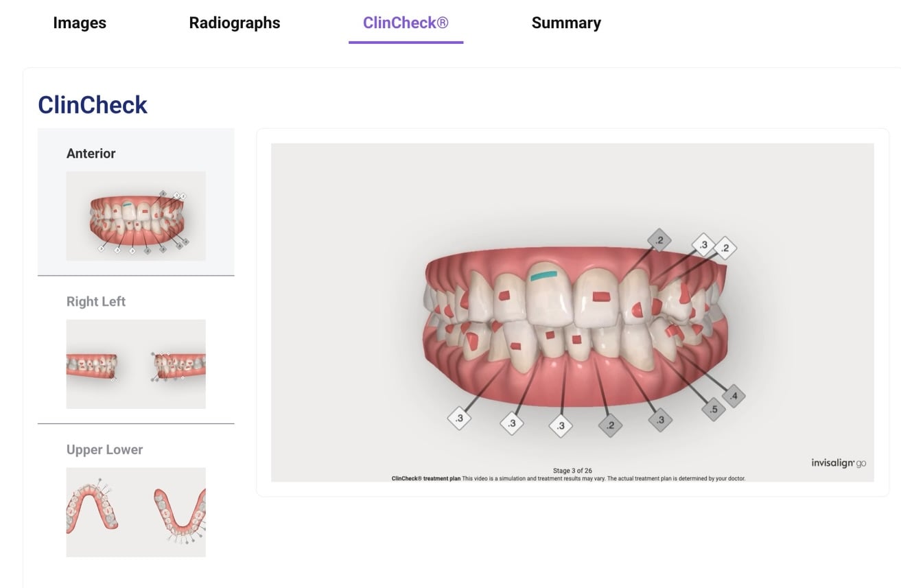Click the Anterior label in sidebar
Viewport: 901px width, 588px height.
pos(91,154)
